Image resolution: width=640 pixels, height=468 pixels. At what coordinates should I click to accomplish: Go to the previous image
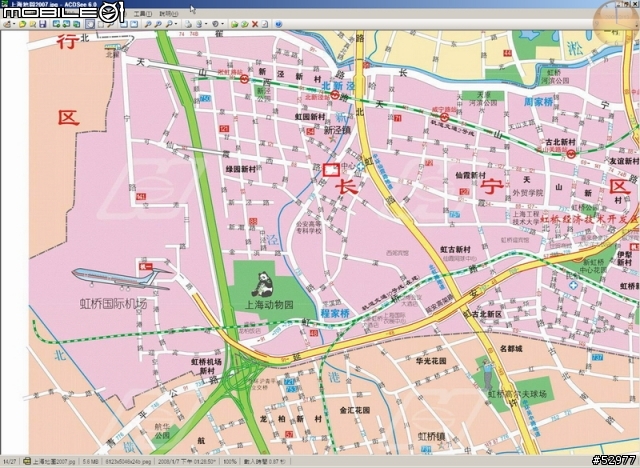point(56,24)
